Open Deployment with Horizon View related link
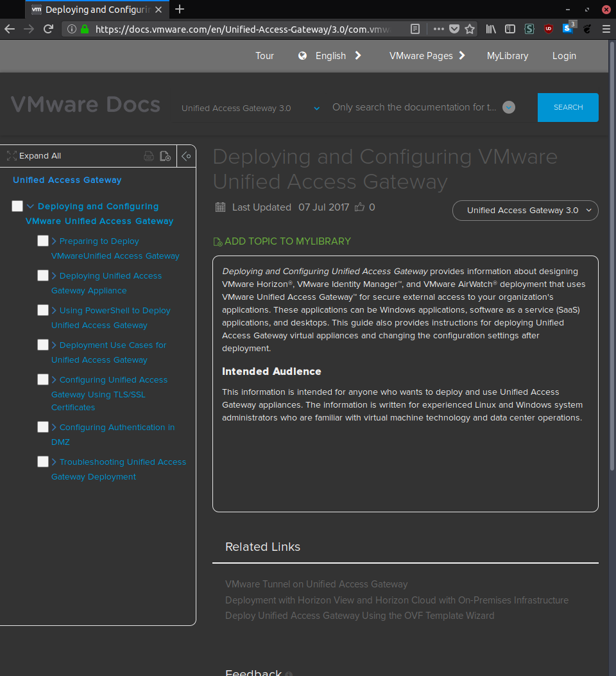 tap(397, 600)
